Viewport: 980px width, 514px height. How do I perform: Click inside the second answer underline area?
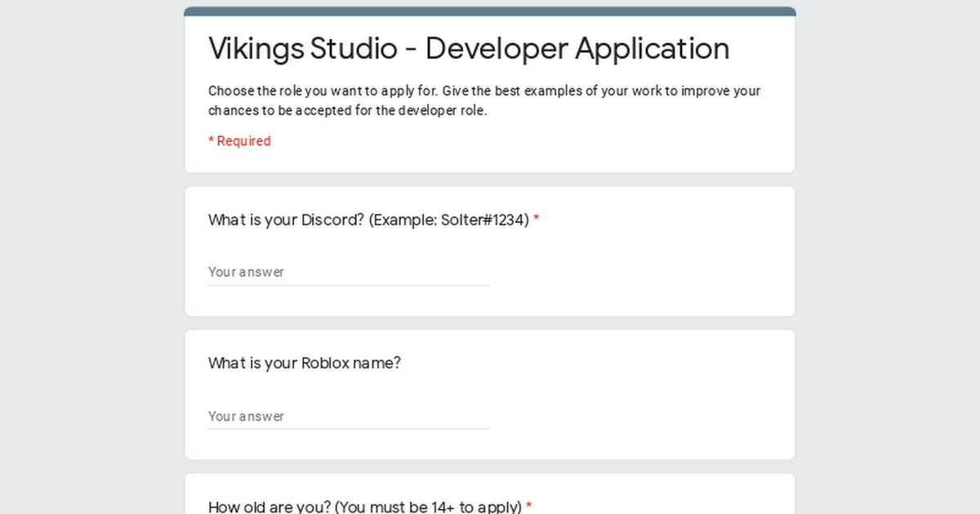349,428
